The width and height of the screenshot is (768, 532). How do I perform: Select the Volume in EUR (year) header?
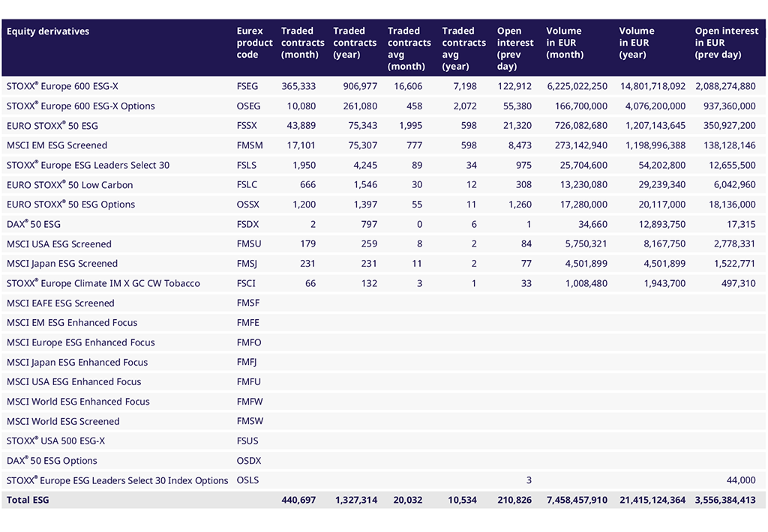tap(637, 43)
